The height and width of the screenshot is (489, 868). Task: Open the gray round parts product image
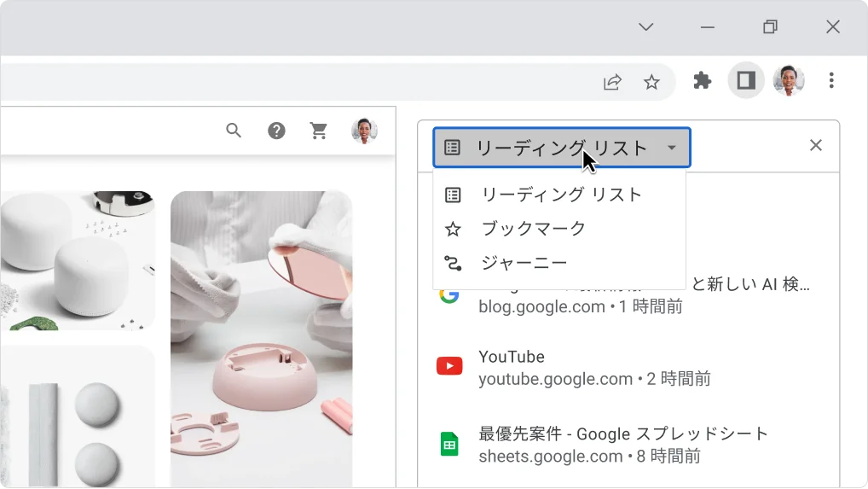(x=78, y=416)
